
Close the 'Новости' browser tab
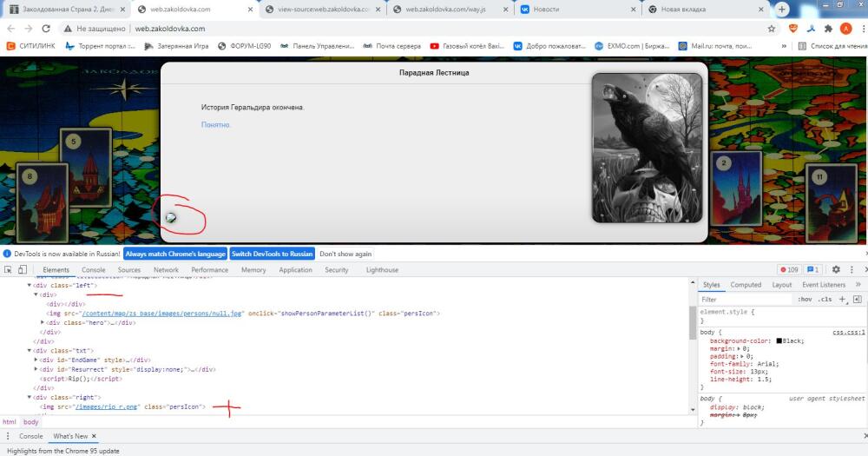[x=634, y=10]
